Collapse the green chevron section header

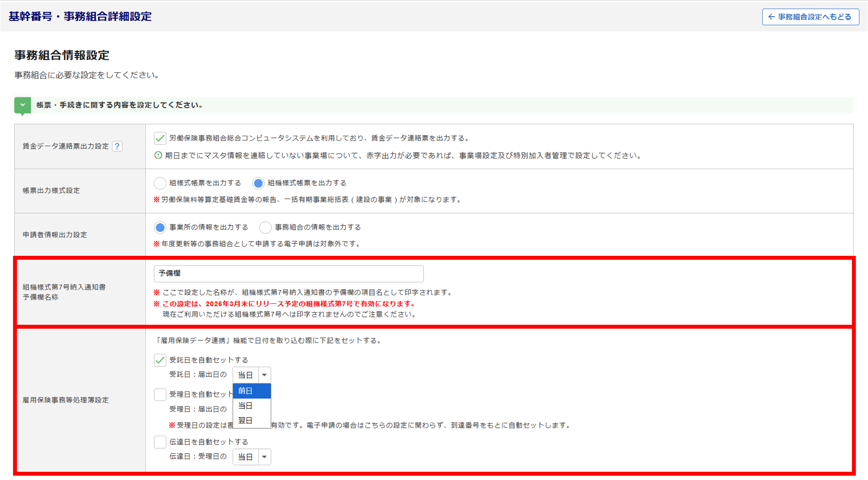click(x=23, y=105)
